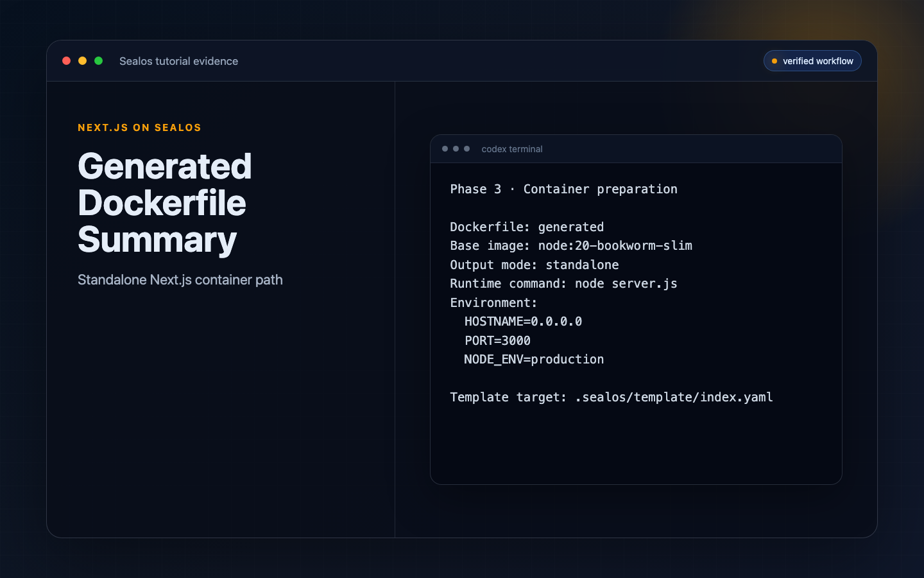This screenshot has width=924, height=578.
Task: Click the 'Output mode: standalone' line
Action: 535,265
